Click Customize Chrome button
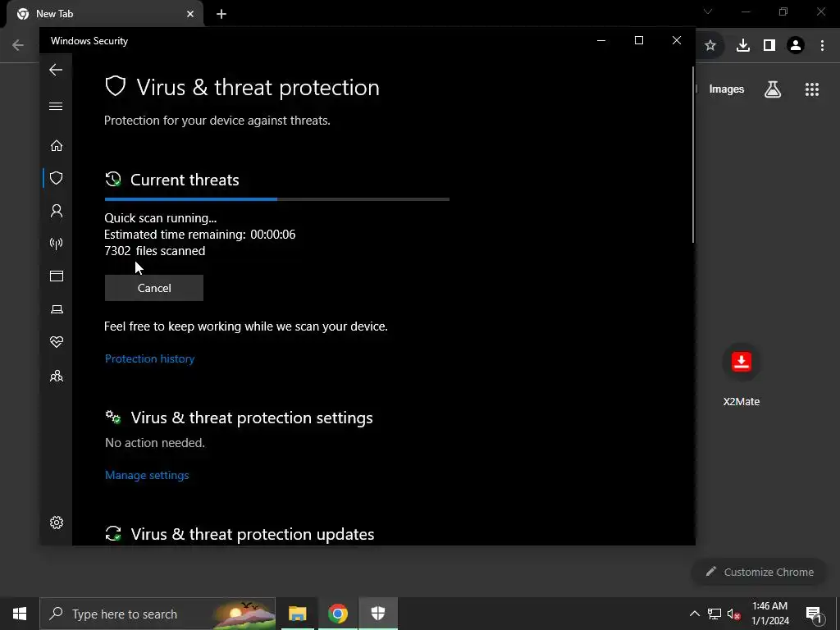This screenshot has height=630, width=840. tap(760, 572)
